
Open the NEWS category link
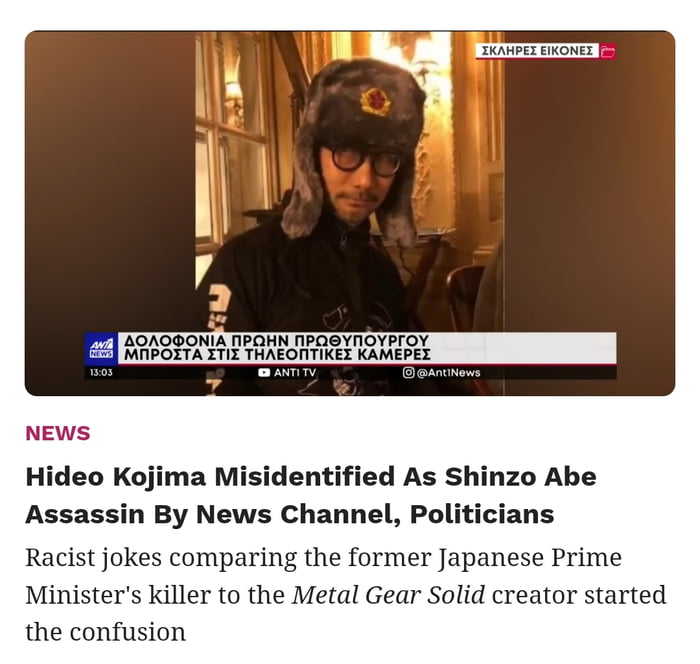[58, 433]
